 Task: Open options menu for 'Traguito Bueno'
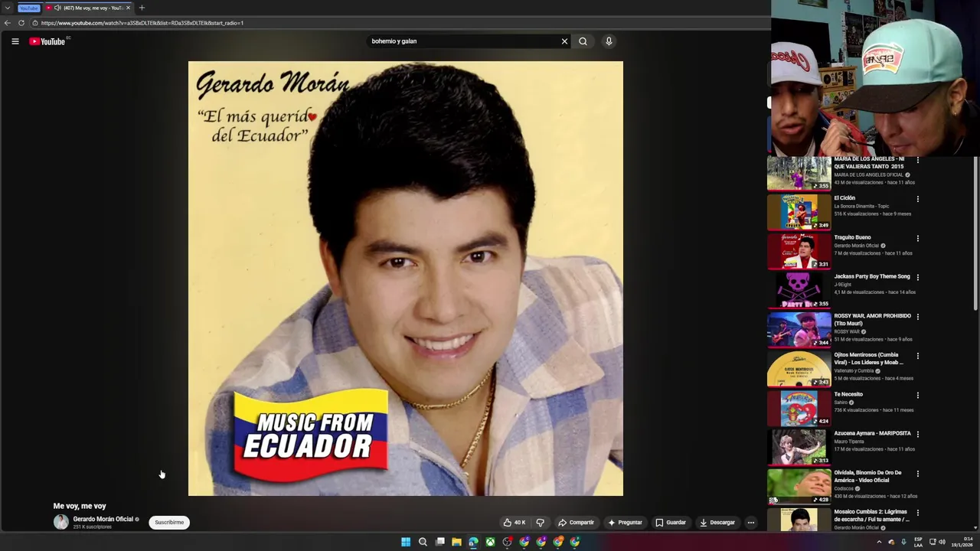[918, 238]
